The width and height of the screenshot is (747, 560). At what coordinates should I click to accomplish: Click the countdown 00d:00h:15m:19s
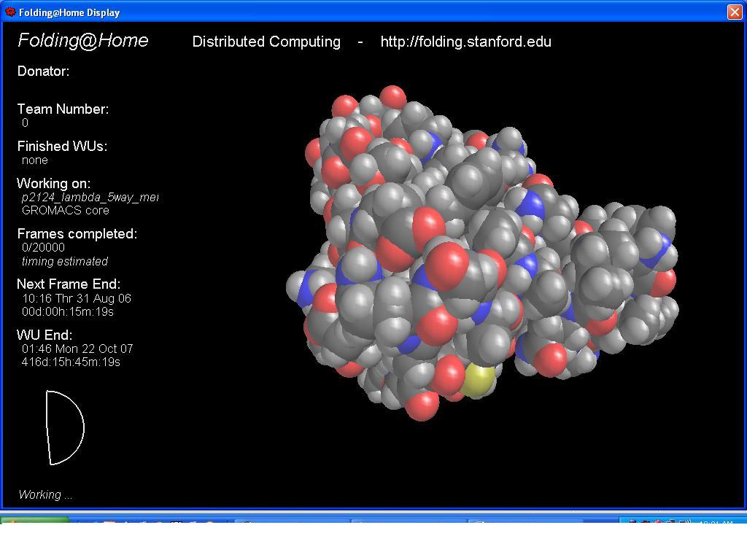[x=68, y=312]
